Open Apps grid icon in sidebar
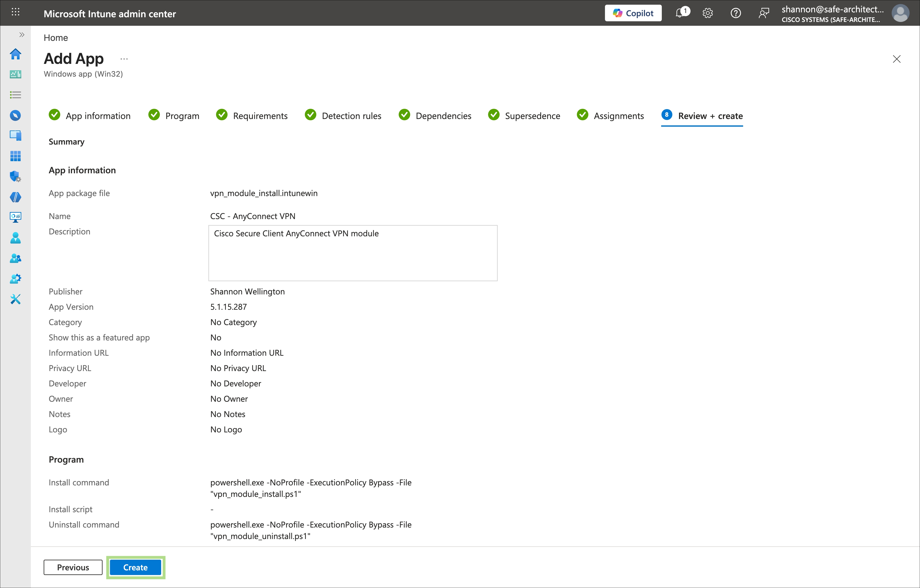 (15, 156)
